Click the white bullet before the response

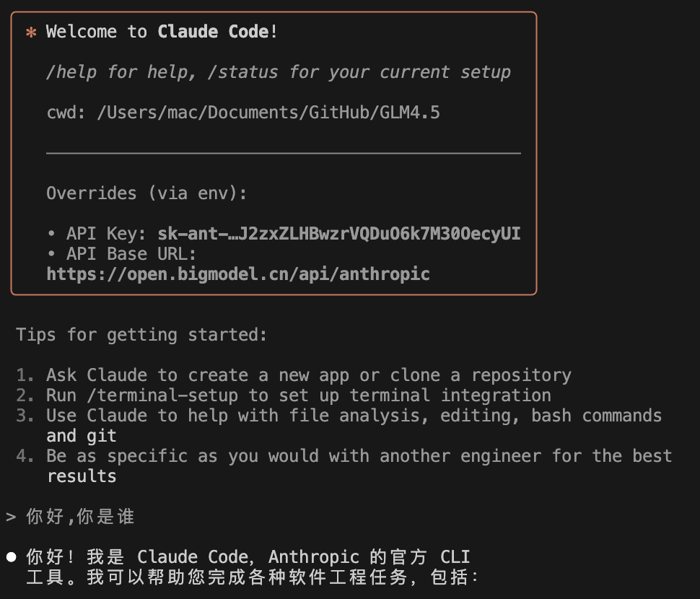[12, 556]
